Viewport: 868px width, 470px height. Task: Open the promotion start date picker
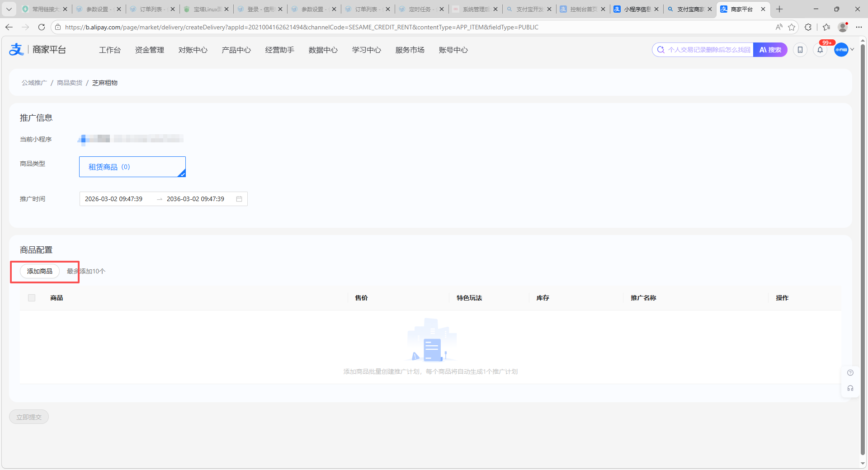[x=114, y=199]
